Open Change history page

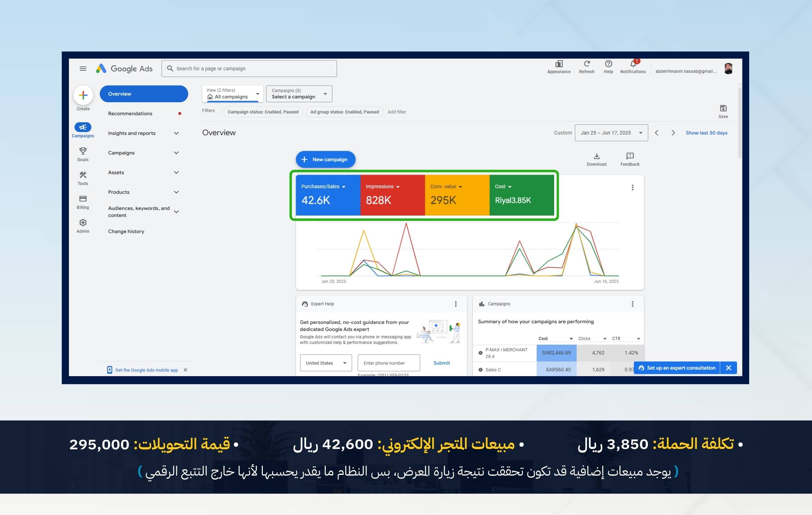pos(126,231)
